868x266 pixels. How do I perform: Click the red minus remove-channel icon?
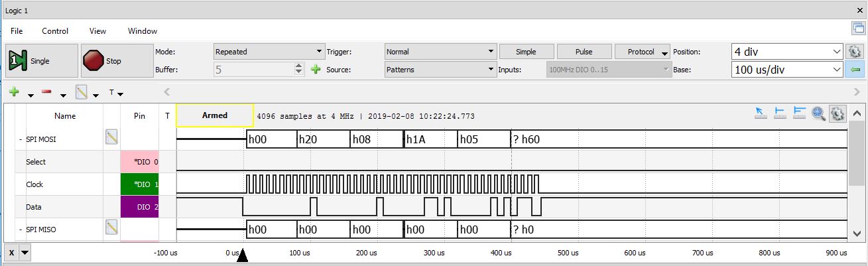(x=46, y=92)
